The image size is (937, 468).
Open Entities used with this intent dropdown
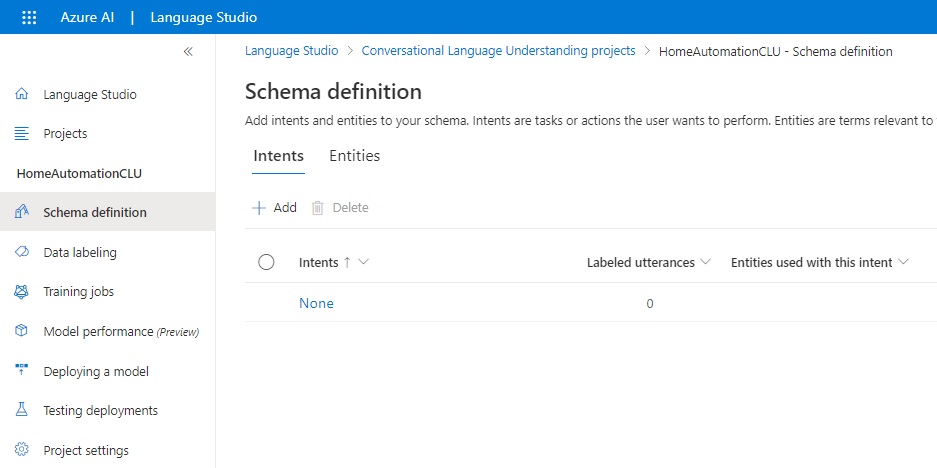904,262
